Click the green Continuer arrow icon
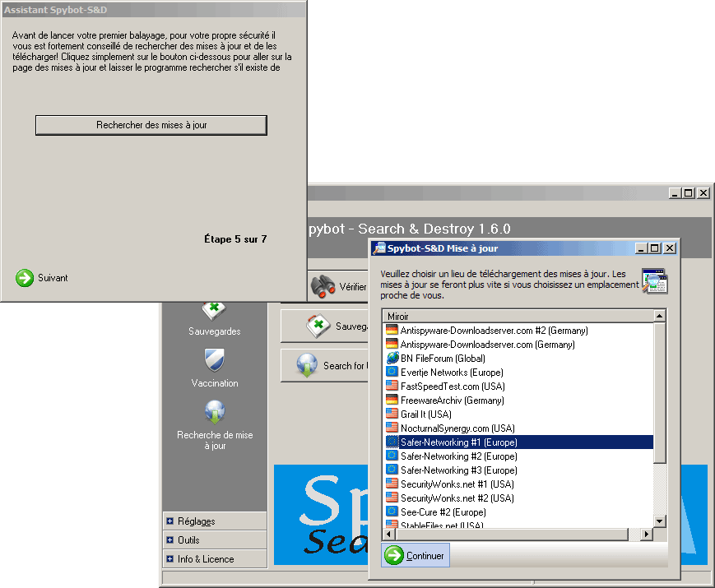Viewport: 715px width, 588px height. (395, 556)
